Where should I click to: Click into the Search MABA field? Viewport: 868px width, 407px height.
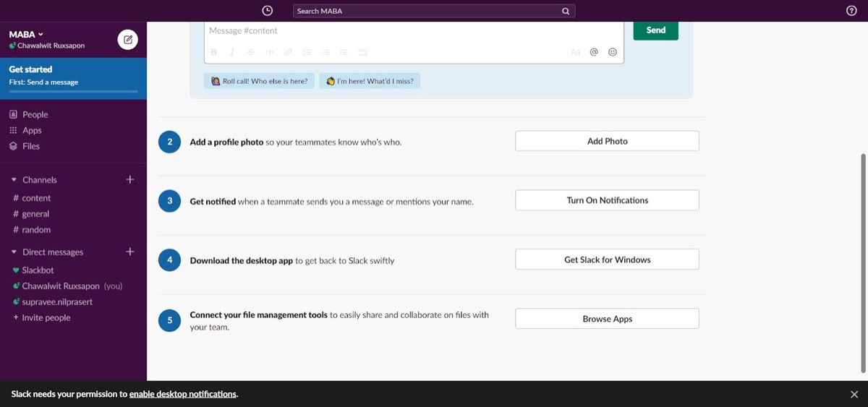click(434, 11)
